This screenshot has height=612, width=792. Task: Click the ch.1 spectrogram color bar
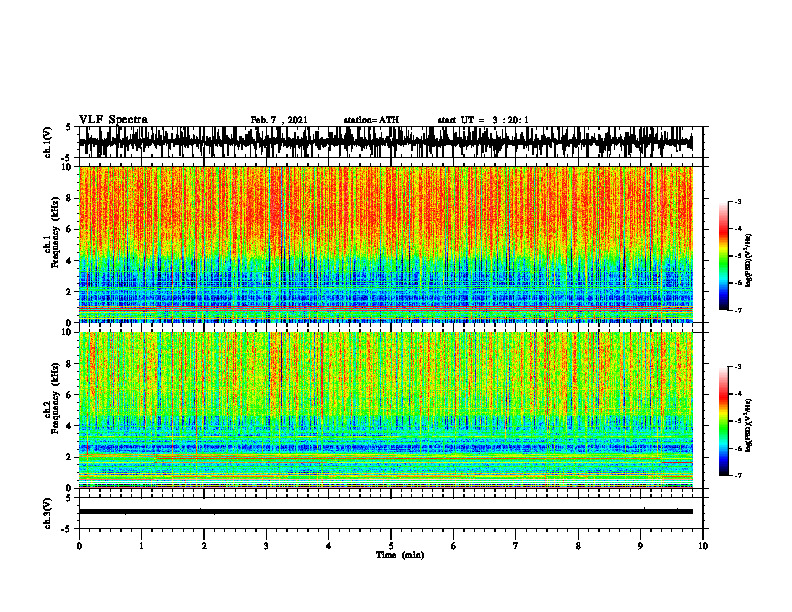(x=723, y=256)
